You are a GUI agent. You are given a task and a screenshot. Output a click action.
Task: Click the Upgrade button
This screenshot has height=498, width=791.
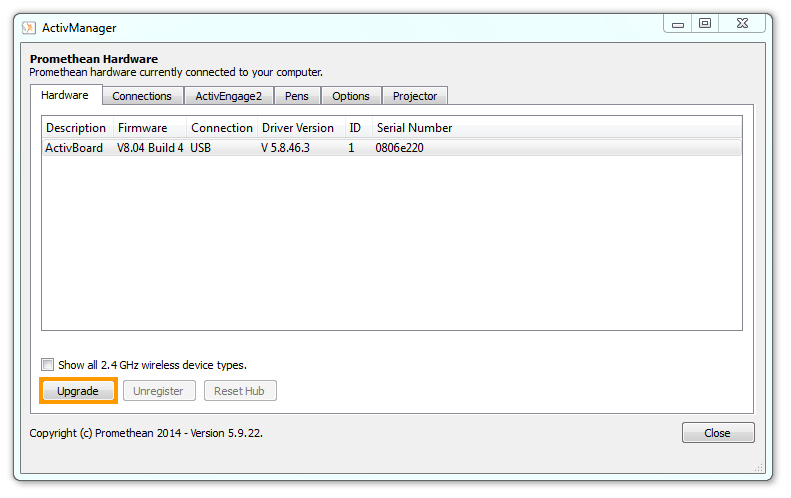click(x=78, y=391)
